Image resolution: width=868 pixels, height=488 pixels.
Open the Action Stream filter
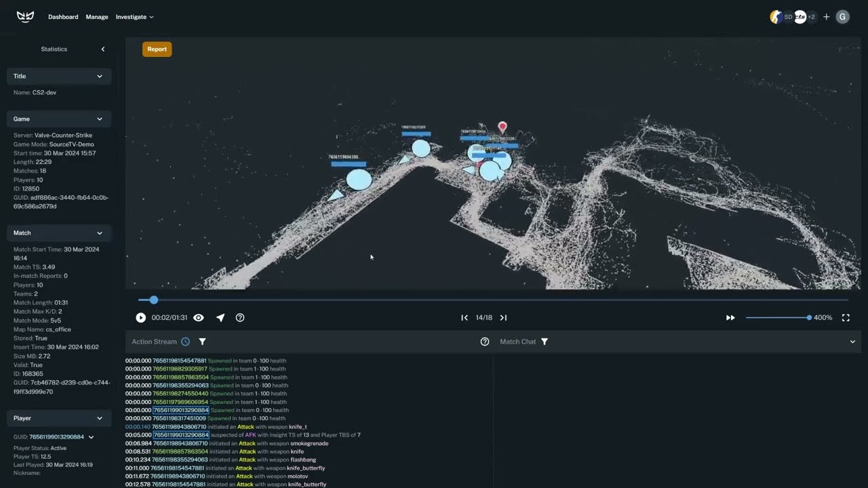tap(202, 342)
